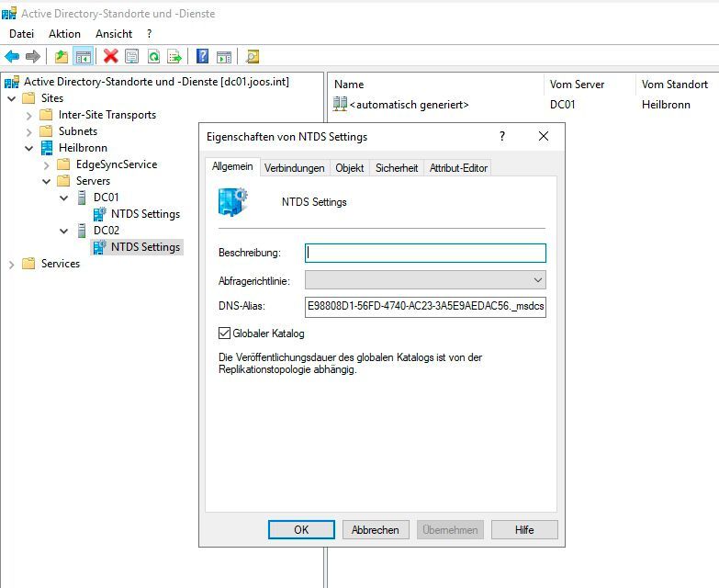Expand the EdgeSyncService node
This screenshot has width=719, height=588.
pyautogui.click(x=46, y=165)
